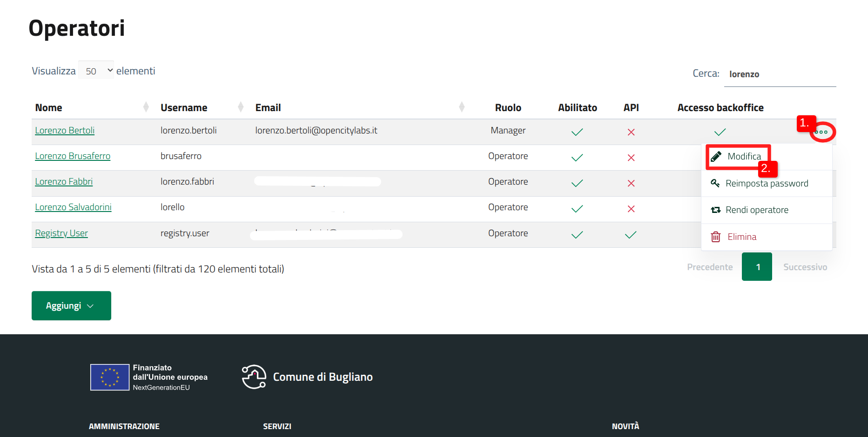The image size is (868, 437).
Task: Click the lorenzo.fabbri username cell
Action: coord(187,181)
